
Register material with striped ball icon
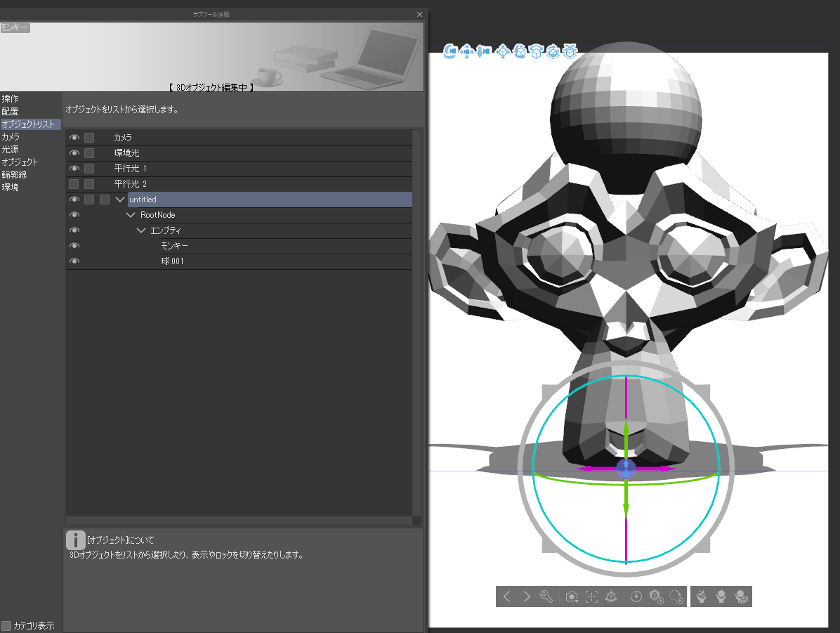[x=701, y=596]
